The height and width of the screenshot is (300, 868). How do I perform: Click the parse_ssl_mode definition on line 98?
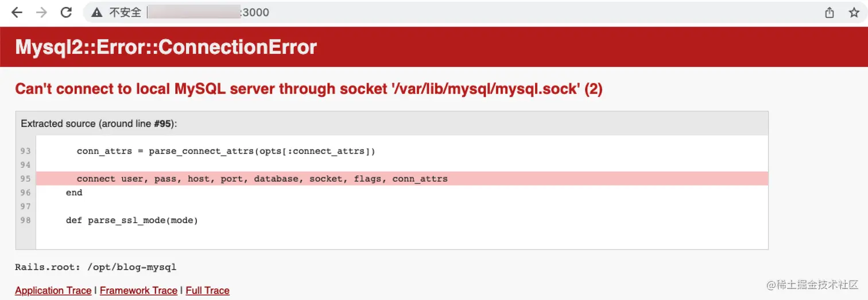(132, 220)
